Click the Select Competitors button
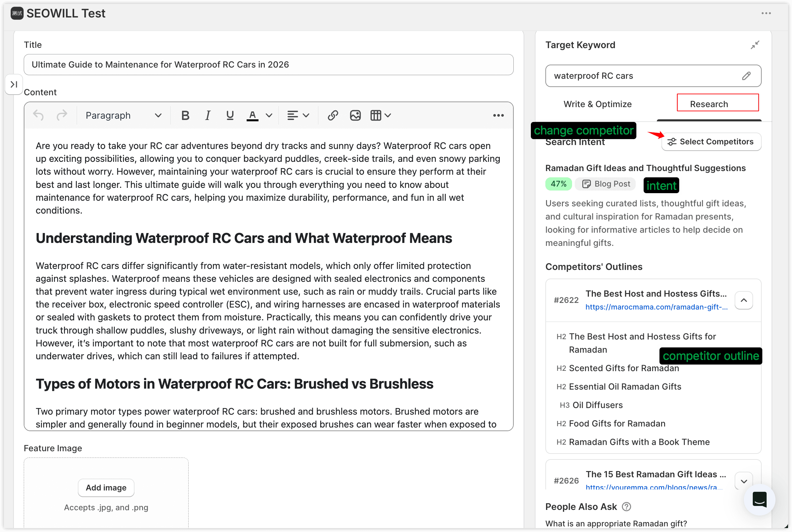Image resolution: width=792 pixels, height=532 pixels. 711,141
